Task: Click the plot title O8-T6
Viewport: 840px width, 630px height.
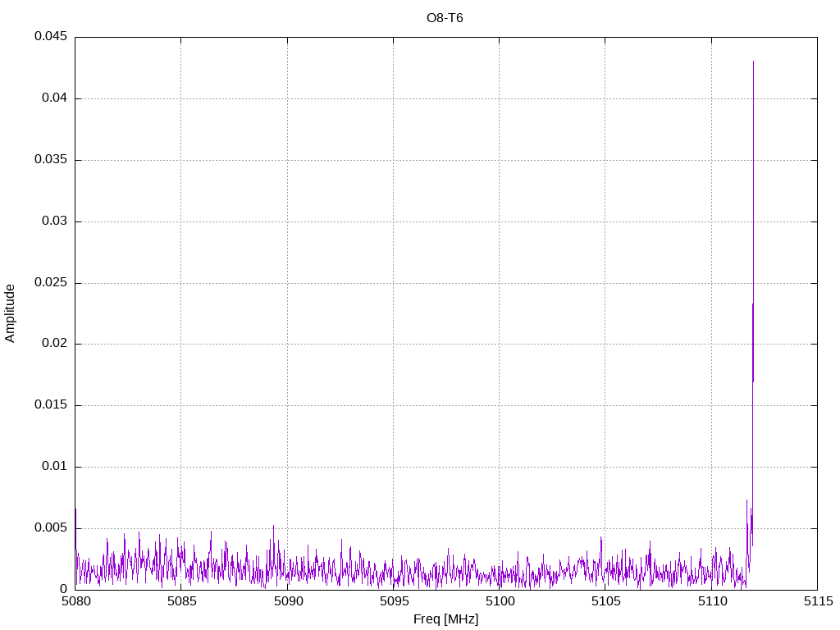Action: (x=445, y=18)
